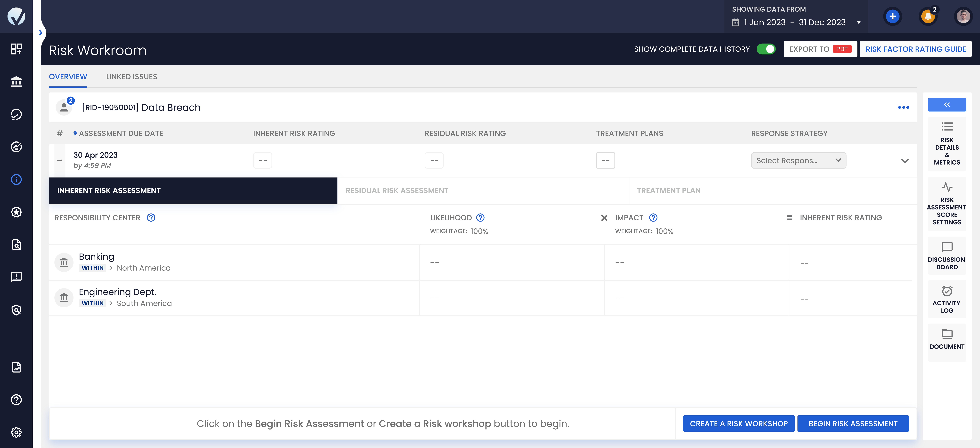Click the inherent risk rating value box

coord(262,160)
